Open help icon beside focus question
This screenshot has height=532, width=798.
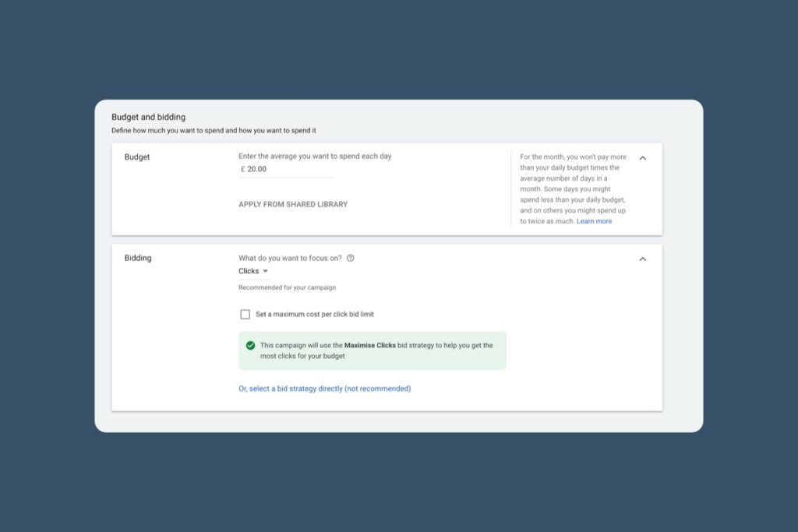350,258
